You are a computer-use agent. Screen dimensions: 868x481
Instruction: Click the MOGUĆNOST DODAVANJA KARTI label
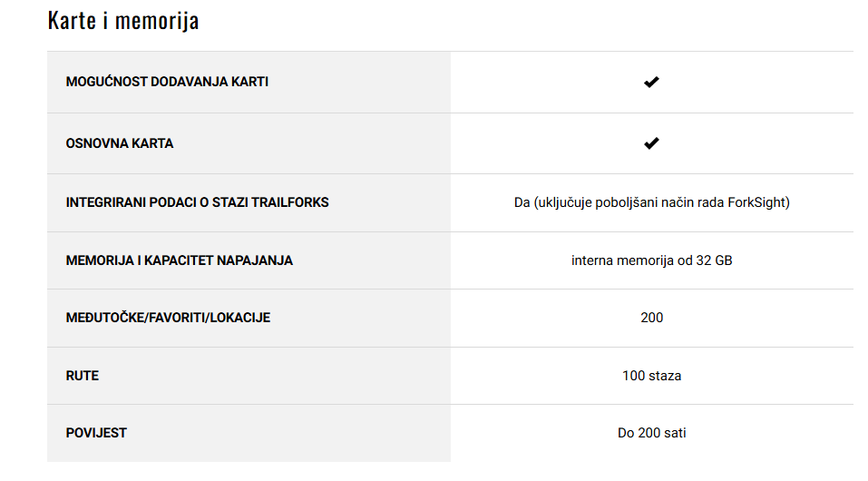(167, 82)
